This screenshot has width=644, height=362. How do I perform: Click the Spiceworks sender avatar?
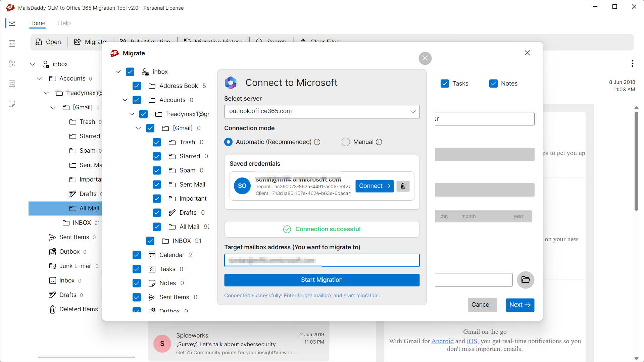pos(162,344)
